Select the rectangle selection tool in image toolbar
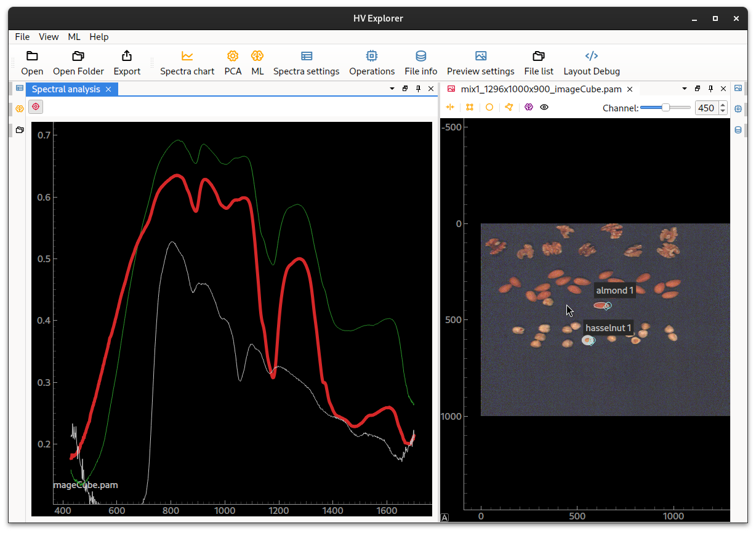756x533 pixels. tap(470, 107)
